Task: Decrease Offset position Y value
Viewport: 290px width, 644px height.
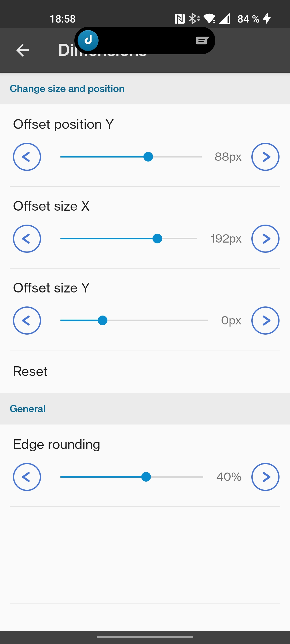Action: pos(27,157)
